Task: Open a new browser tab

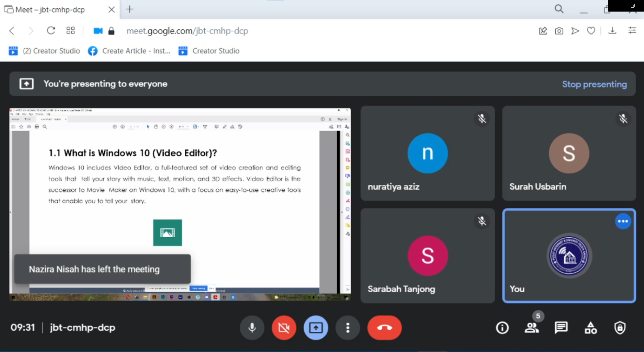Action: tap(130, 9)
